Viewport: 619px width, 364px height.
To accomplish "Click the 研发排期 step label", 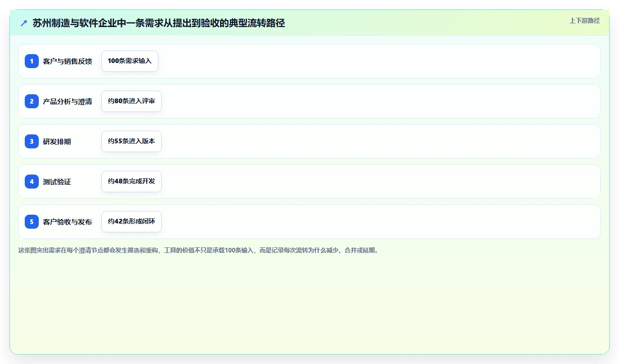I will tap(57, 141).
